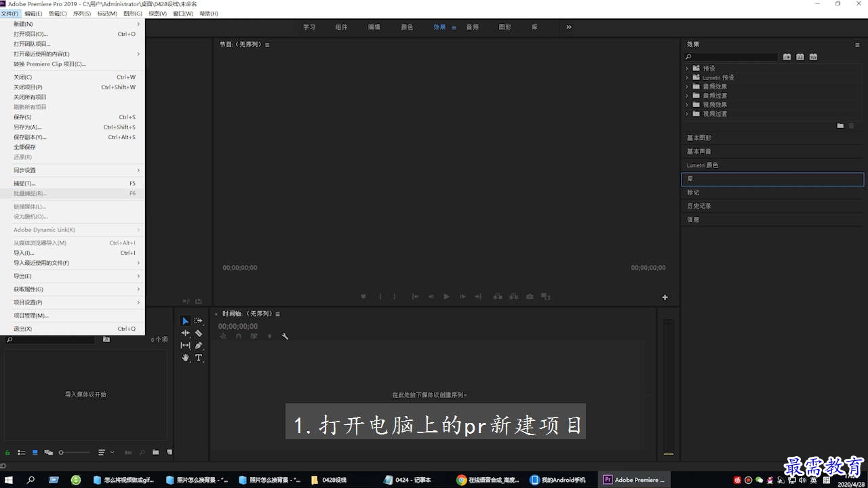The height and width of the screenshot is (488, 868).
Task: Open the Effects panel hamburger menu
Action: pyautogui.click(x=857, y=45)
